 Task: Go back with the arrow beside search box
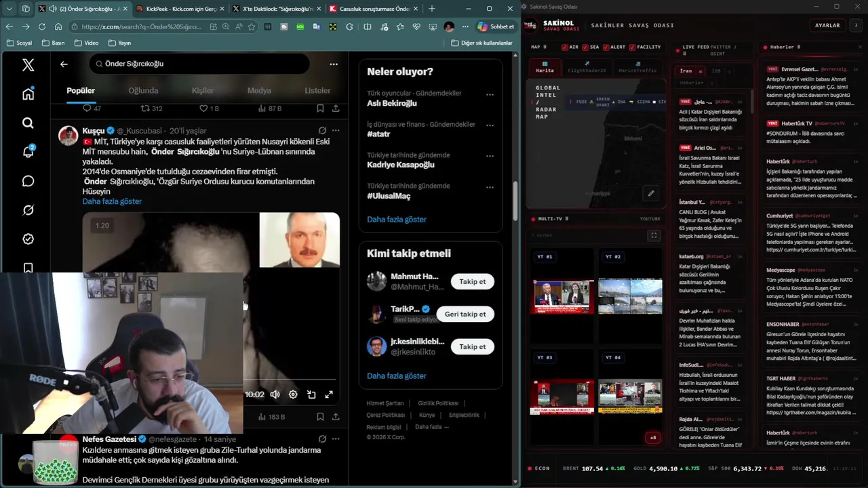pyautogui.click(x=64, y=64)
